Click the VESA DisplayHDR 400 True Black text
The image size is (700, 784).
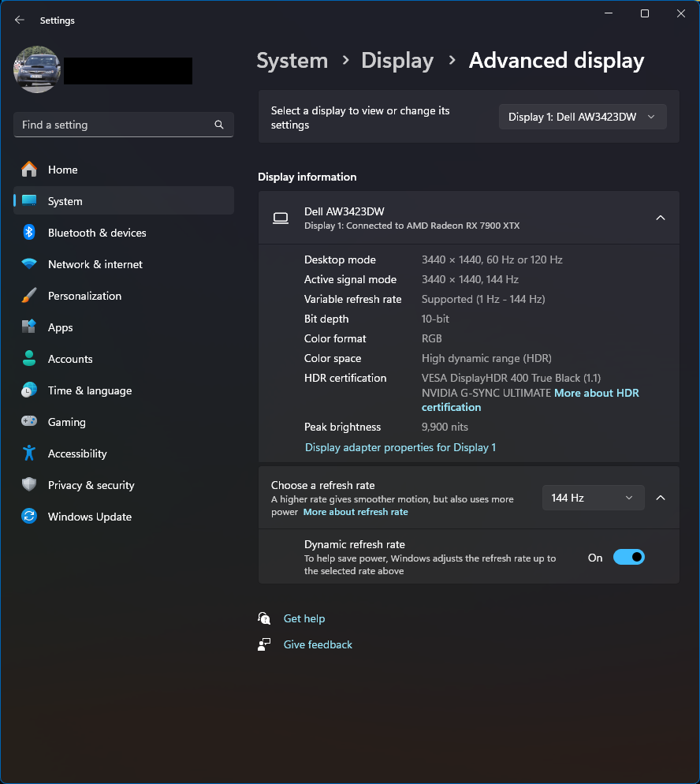[511, 378]
